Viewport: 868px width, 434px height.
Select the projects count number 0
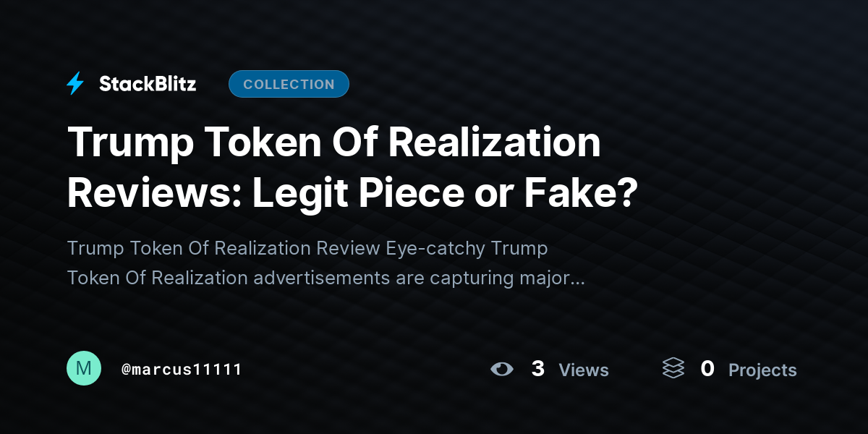[x=707, y=369]
